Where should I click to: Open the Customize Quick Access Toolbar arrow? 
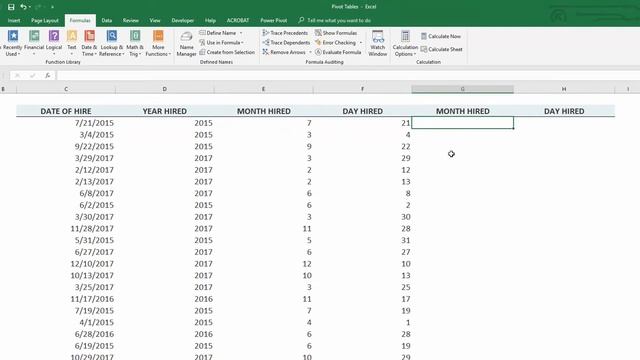coord(52,7)
